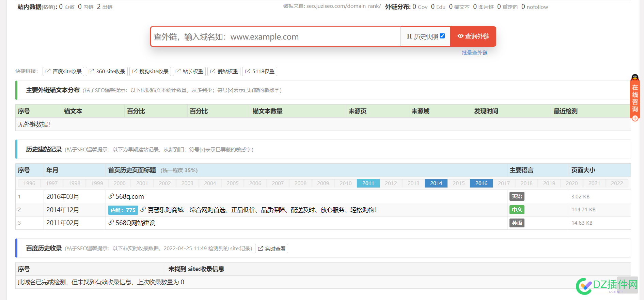Open the 百度site收录 quick link
The image size is (644, 300).
(63, 71)
